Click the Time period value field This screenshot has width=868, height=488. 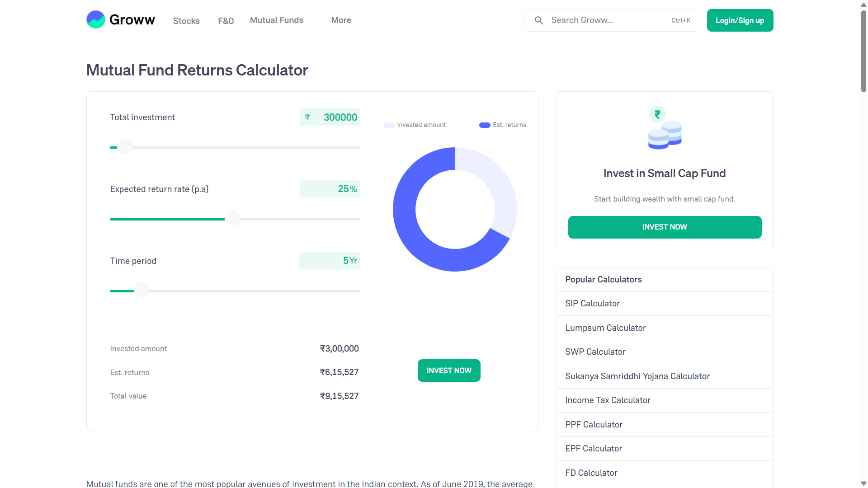point(330,261)
